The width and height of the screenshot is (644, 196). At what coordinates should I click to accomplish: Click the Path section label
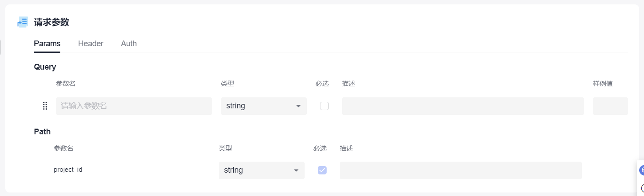click(x=42, y=131)
